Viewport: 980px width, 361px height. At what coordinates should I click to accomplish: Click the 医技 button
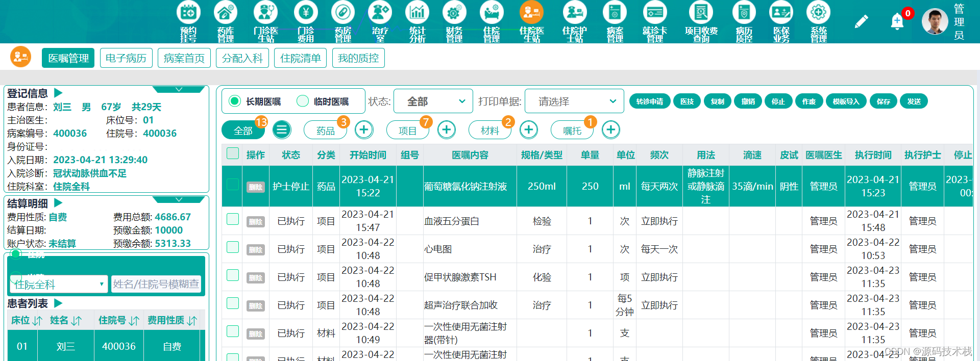tap(687, 101)
